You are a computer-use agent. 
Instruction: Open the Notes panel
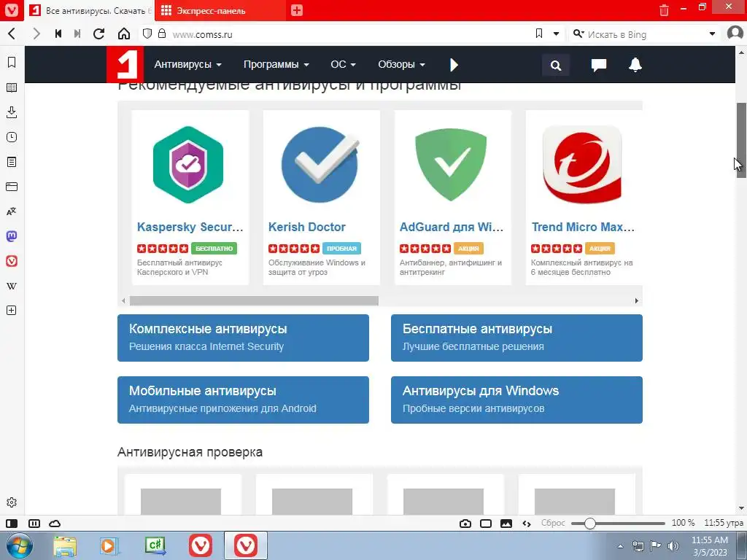tap(12, 162)
